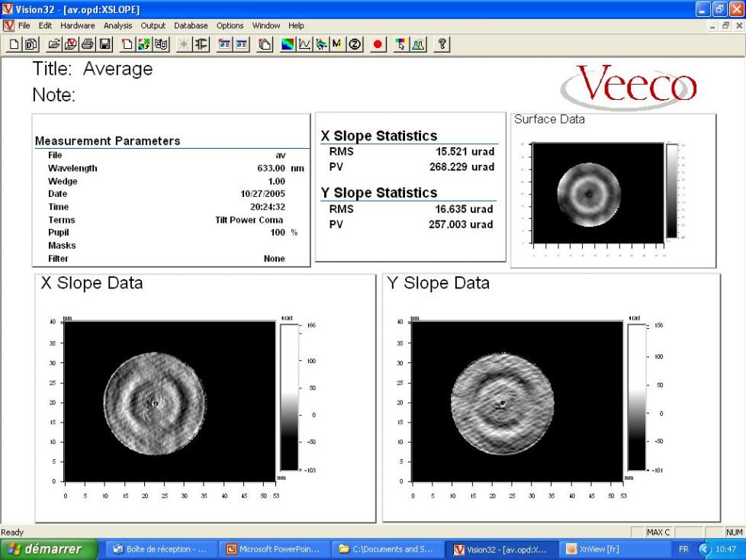Click the Y Slope Data grayscale color bar
Screen dimensions: 746x560
pyautogui.click(x=637, y=397)
